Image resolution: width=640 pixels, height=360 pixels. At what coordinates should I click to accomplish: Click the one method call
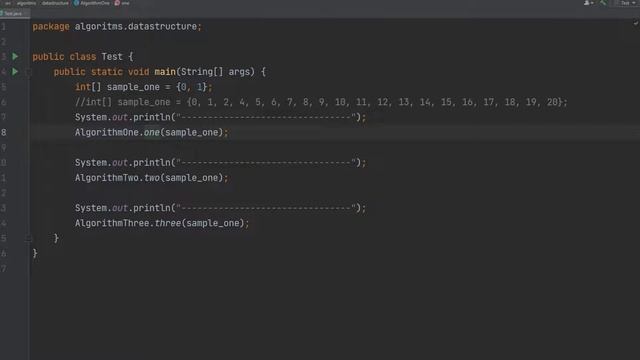[x=151, y=132]
